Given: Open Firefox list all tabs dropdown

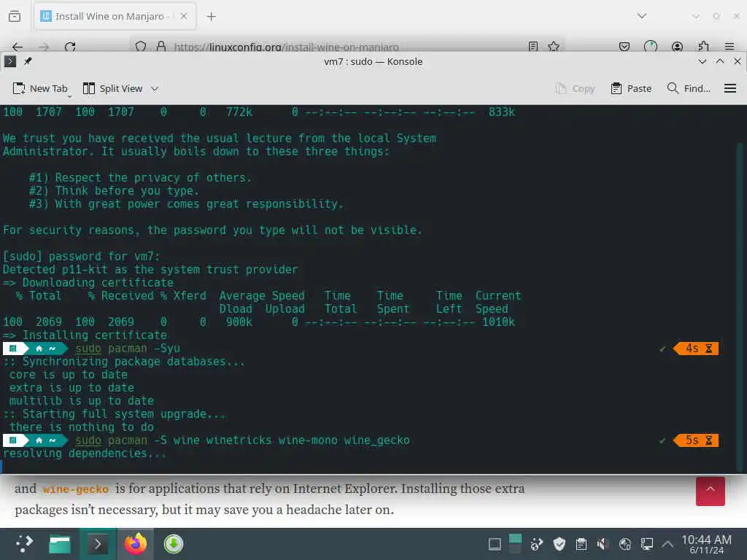Looking at the screenshot, I should 642,16.
